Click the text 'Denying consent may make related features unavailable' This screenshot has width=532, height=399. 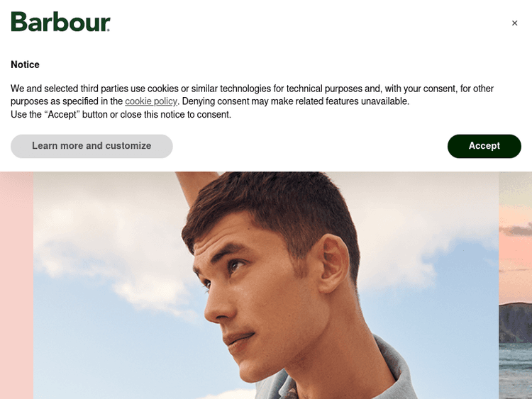click(295, 101)
